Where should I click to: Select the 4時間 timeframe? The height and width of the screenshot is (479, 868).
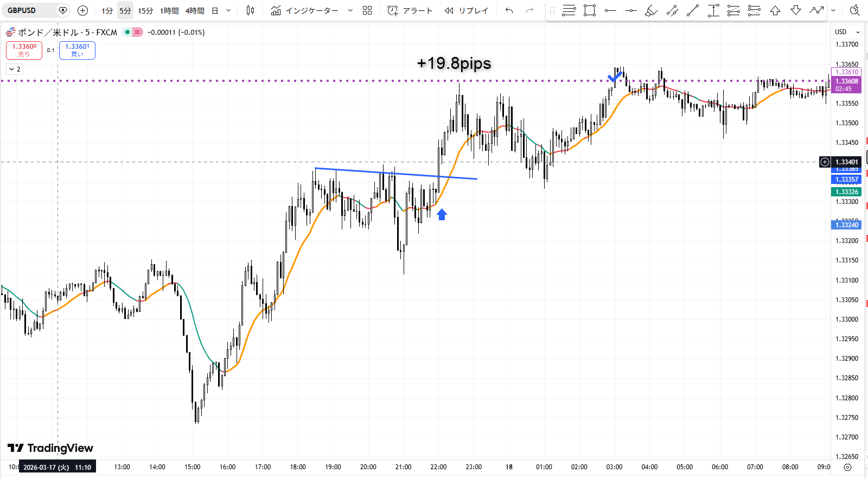(x=195, y=10)
